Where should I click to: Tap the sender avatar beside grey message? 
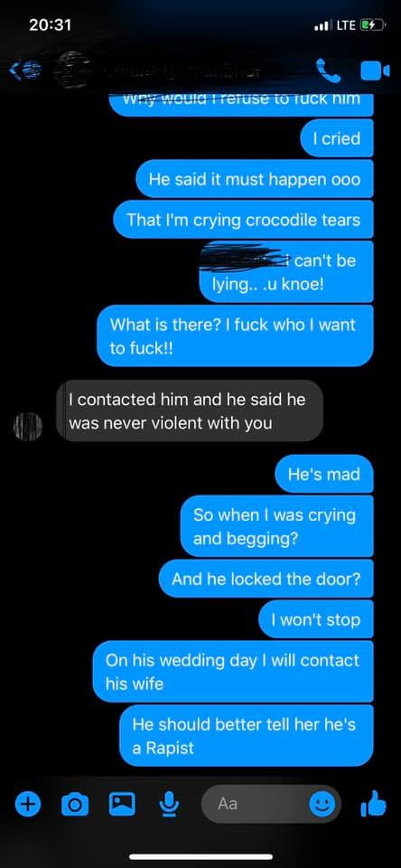coord(28,427)
